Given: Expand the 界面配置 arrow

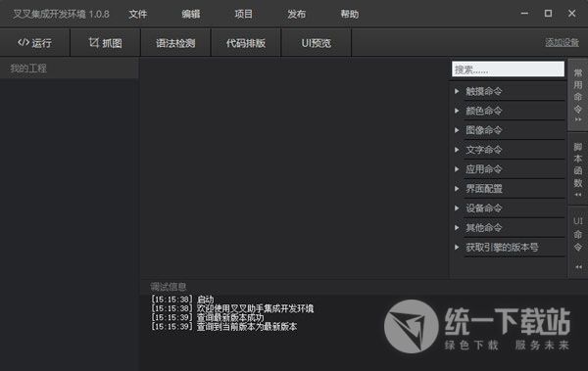Looking at the screenshot, I should coord(457,189).
